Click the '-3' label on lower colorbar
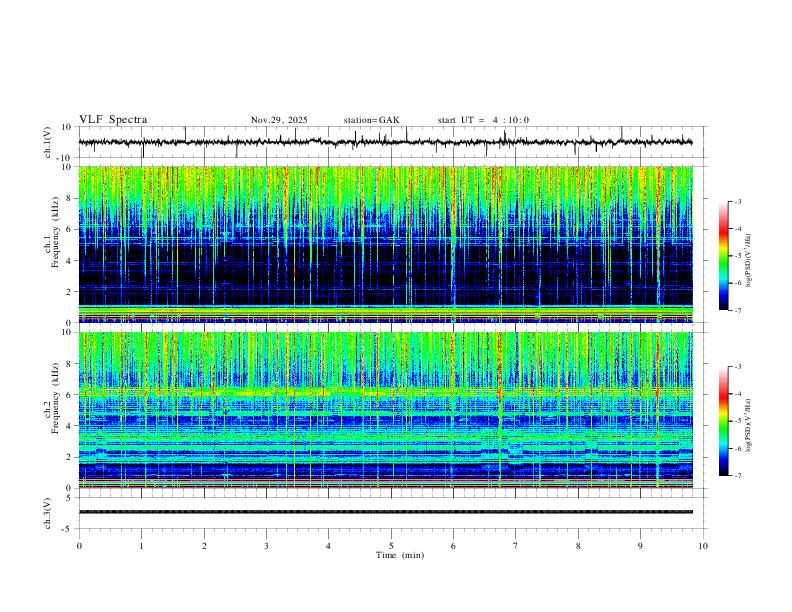 737,367
